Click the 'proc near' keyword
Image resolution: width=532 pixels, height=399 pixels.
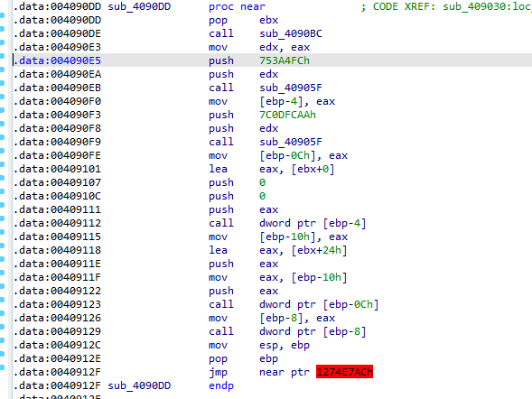237,6
